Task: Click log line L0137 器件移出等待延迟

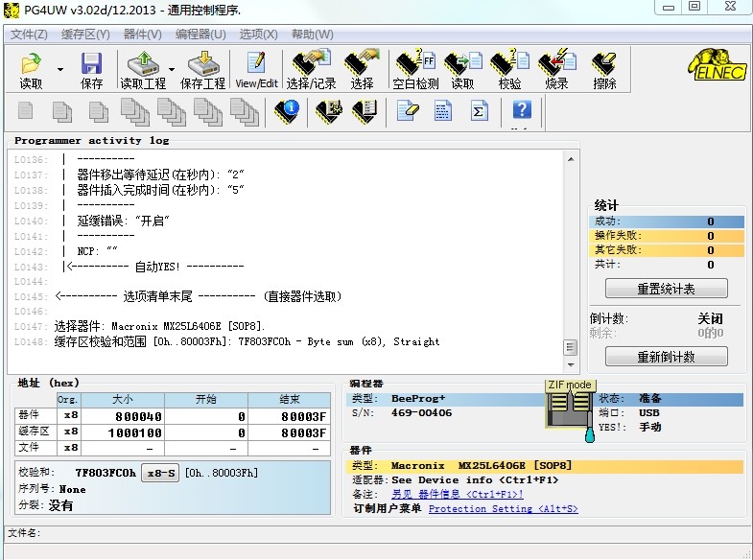Action: point(160,175)
